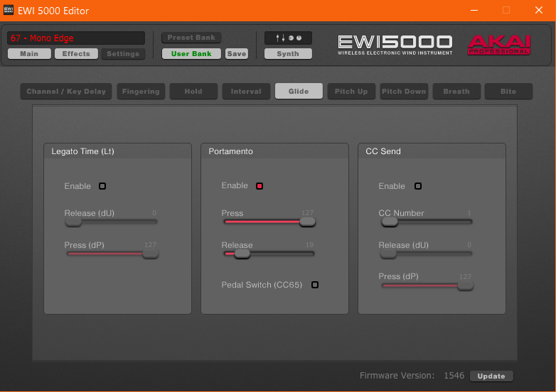Screen dimensions: 556x392
Task: Click the Main button
Action: click(29, 54)
